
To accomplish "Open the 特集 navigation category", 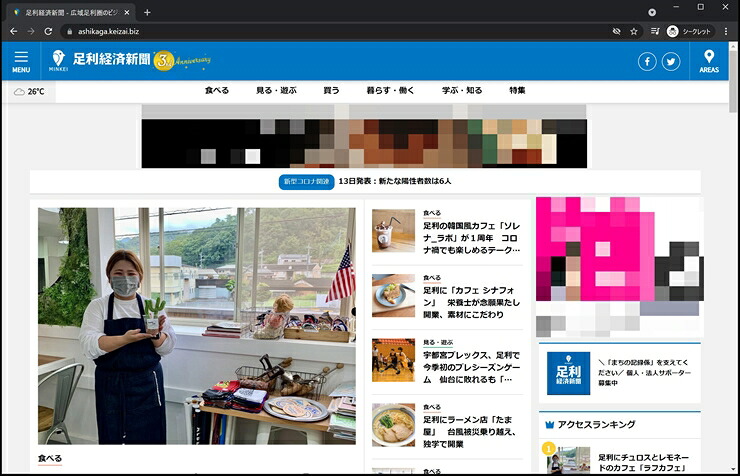I will (x=517, y=91).
